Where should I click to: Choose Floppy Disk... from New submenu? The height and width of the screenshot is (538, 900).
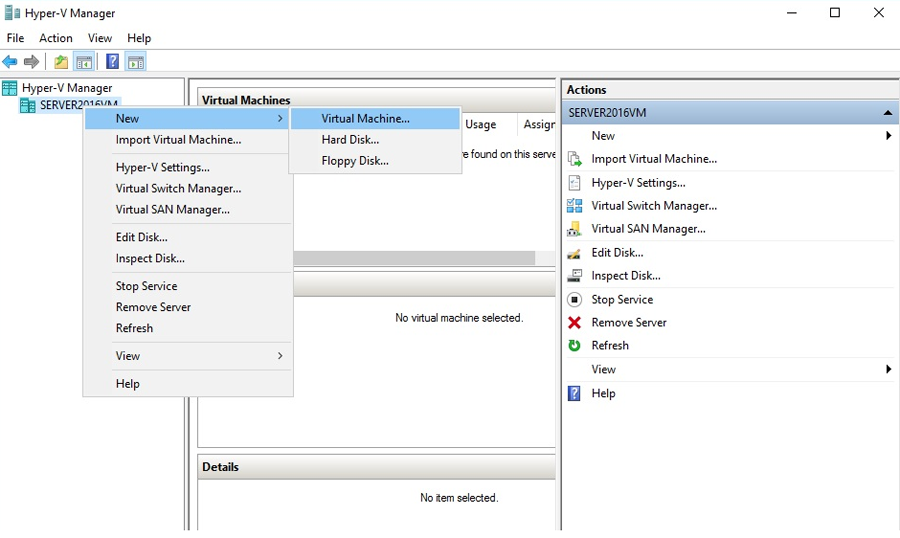[x=375, y=161]
